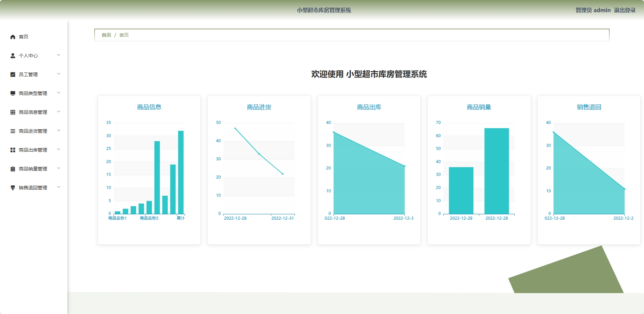Click the 销售退回 chart title
This screenshot has height=314, width=644.
pos(589,107)
